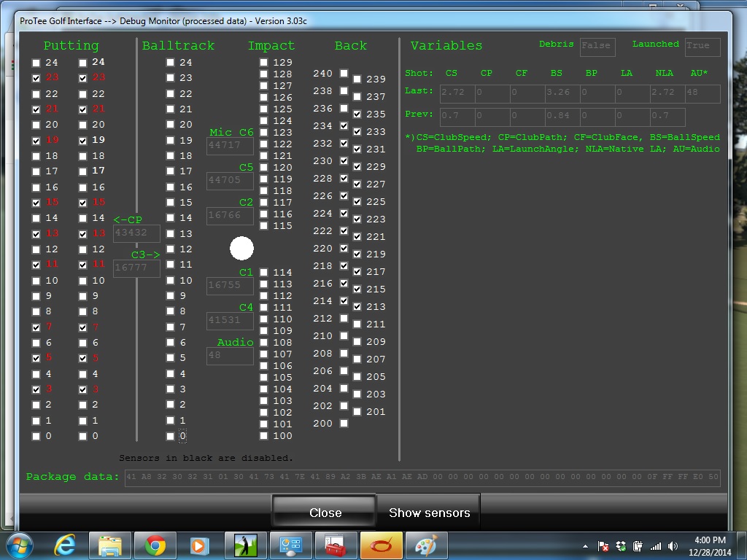The width and height of the screenshot is (747, 560).
Task: Open the red toolbox taskbar icon
Action: coord(336,545)
